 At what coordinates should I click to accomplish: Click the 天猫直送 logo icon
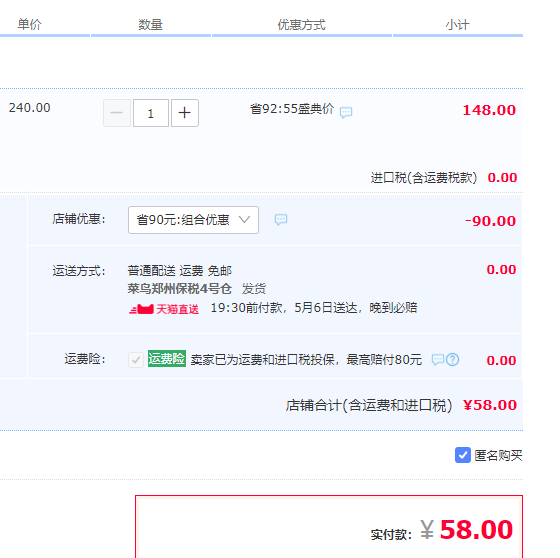(141, 309)
